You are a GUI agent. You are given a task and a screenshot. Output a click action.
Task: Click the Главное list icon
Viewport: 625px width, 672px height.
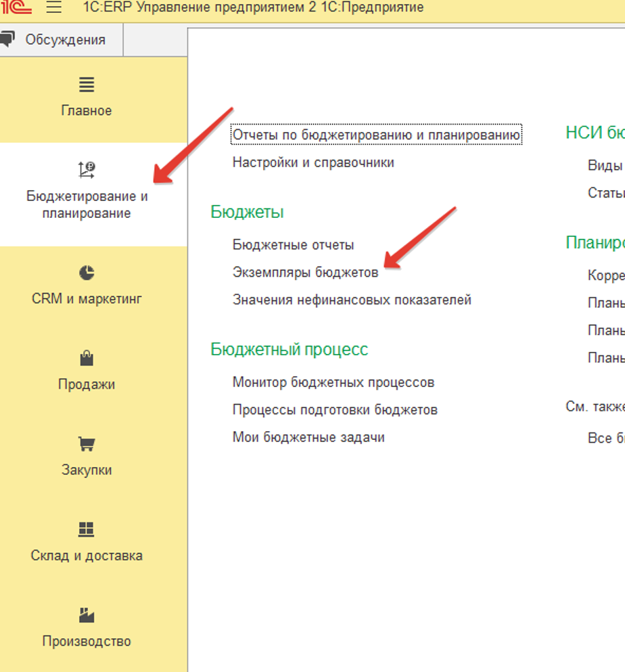click(x=87, y=85)
